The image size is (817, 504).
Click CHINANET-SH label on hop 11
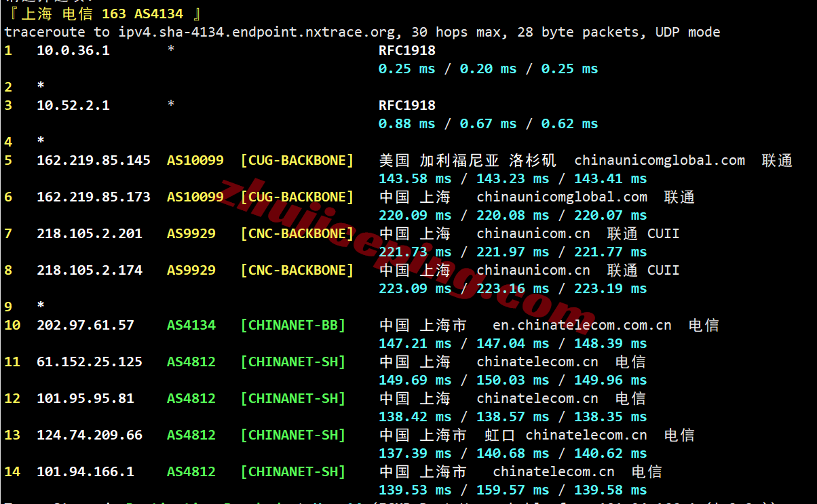[293, 362]
